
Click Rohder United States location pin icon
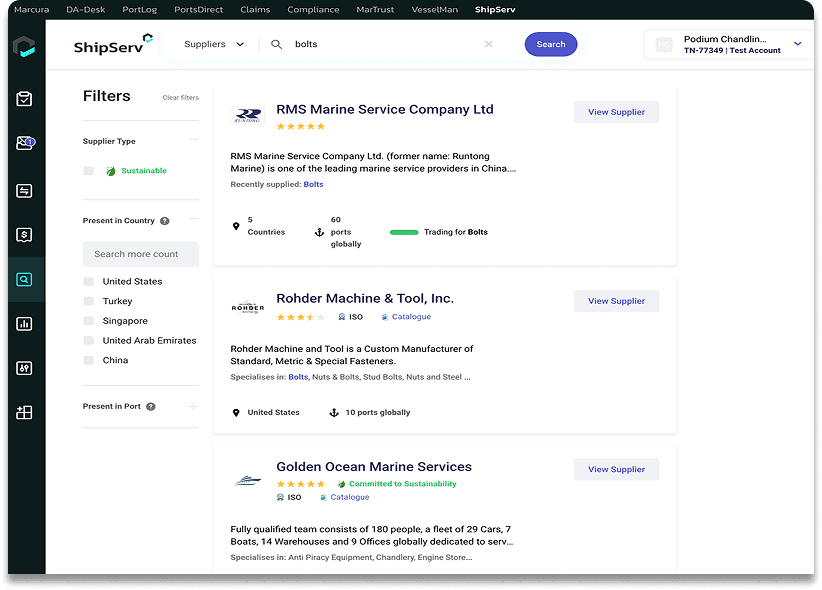click(236, 413)
